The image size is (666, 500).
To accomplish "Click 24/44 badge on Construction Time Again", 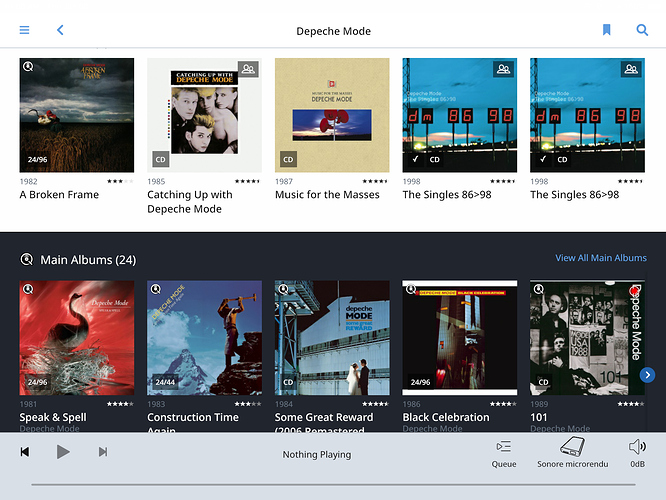I will (165, 382).
